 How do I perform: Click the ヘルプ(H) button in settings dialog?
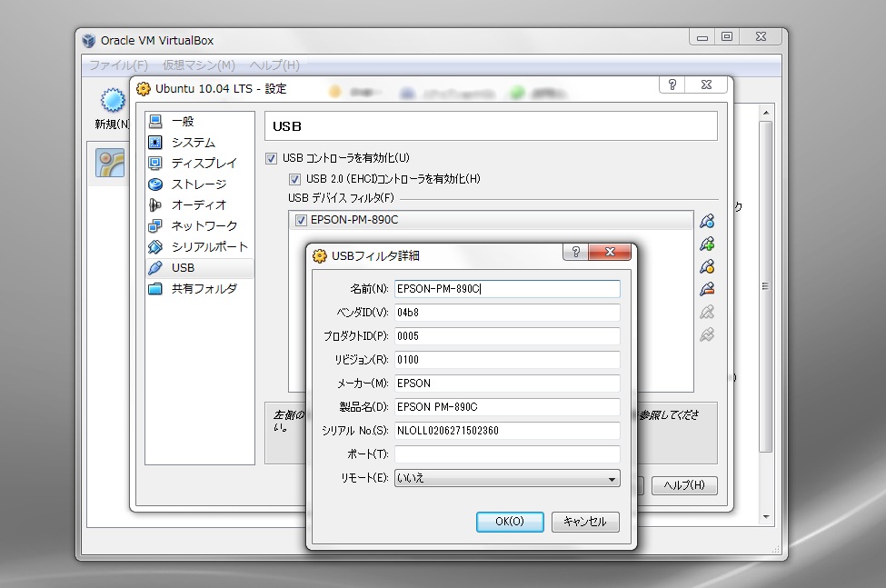point(684,485)
